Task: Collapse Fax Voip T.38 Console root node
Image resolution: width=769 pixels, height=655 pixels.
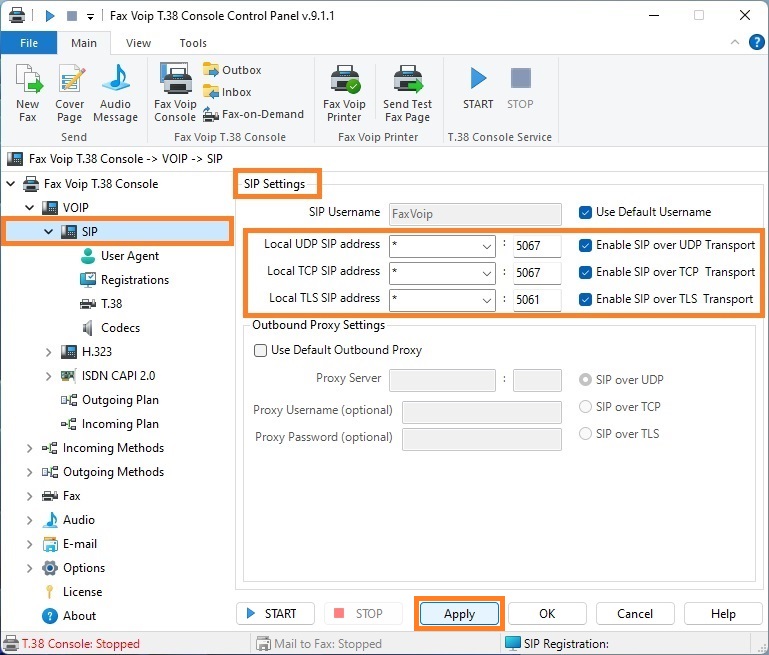Action: [x=11, y=184]
